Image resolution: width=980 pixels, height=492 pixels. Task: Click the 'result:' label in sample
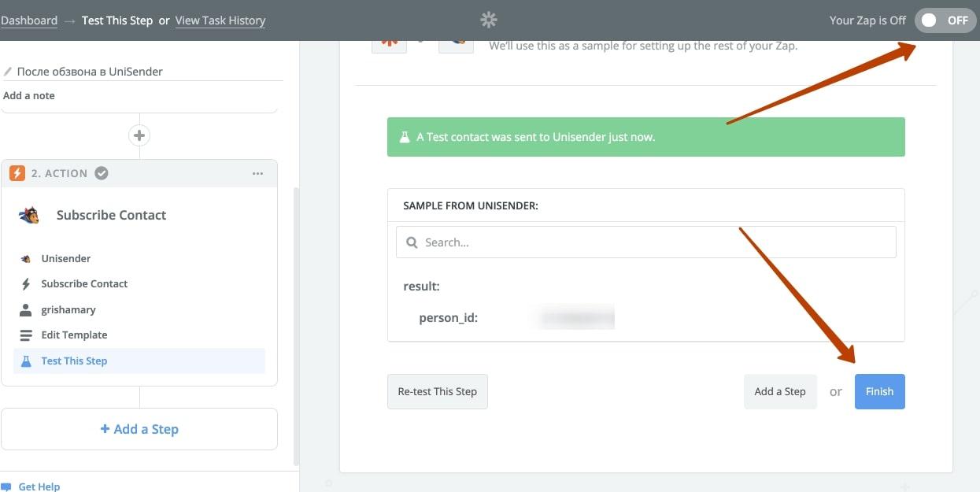tap(421, 286)
